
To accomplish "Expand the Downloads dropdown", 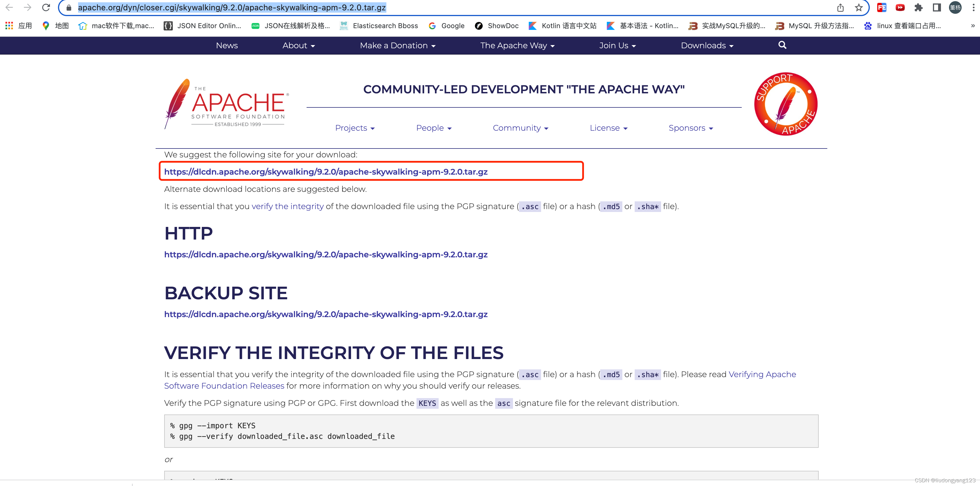I will (707, 45).
